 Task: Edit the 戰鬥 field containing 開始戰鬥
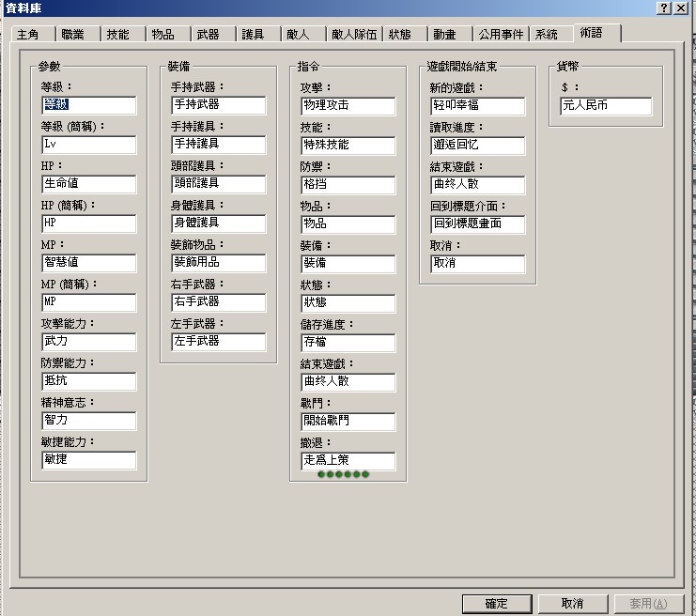point(348,422)
